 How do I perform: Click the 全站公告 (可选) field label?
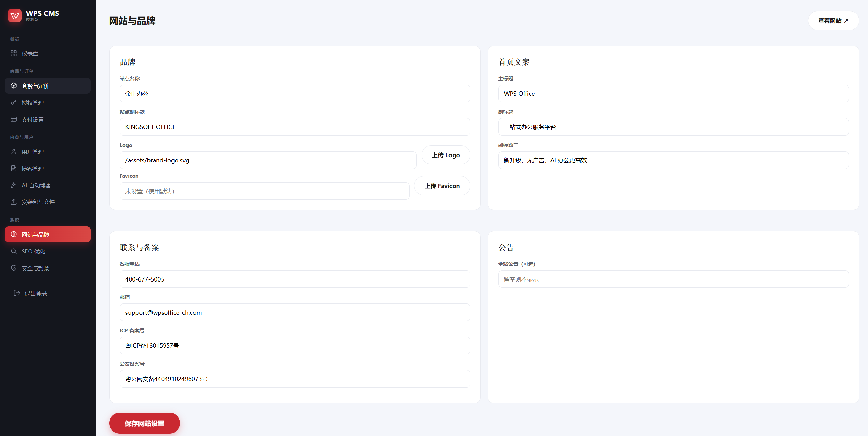517,264
